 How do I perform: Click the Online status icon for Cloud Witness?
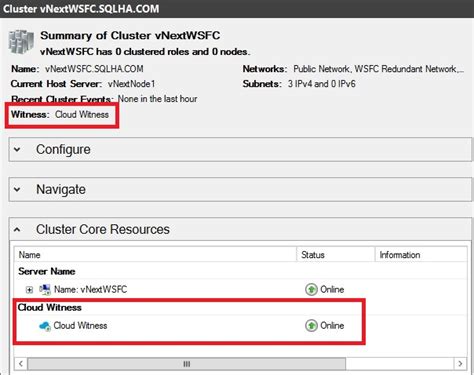click(x=311, y=325)
